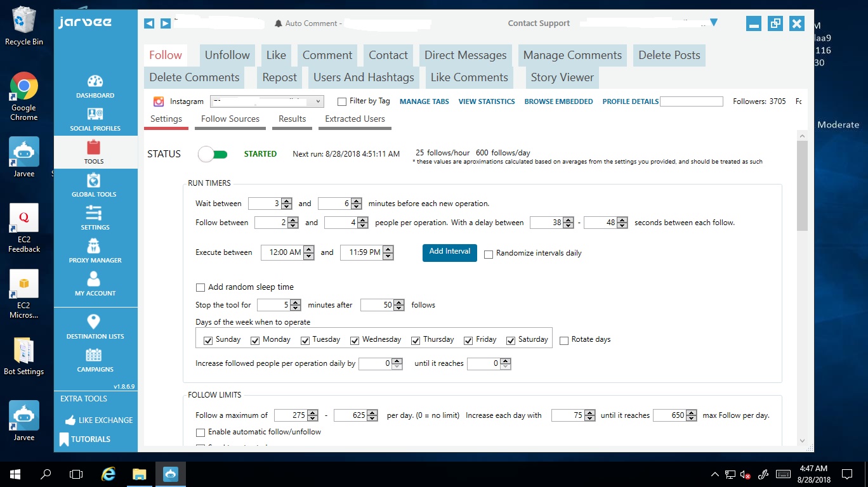868x487 pixels.
Task: Open Like Exchange thumbs-up icon
Action: [69, 420]
